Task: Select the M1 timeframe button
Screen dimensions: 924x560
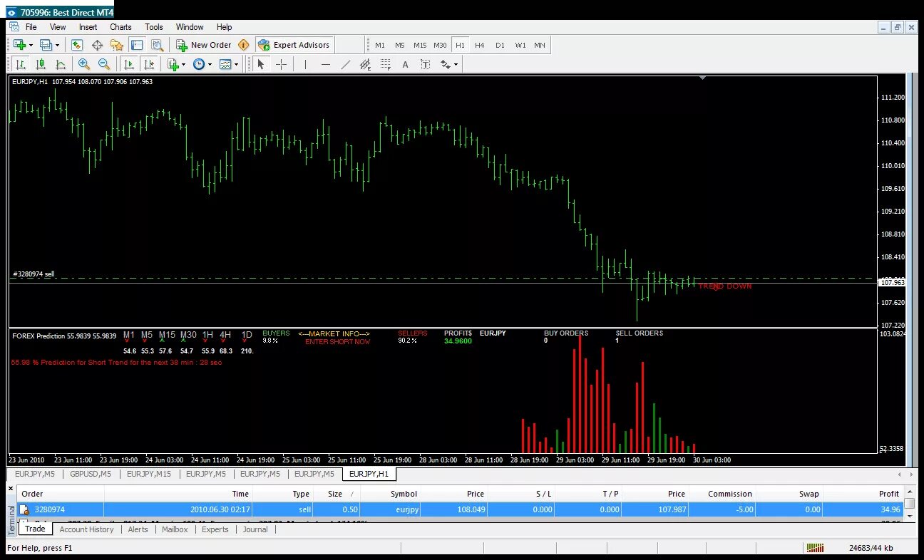Action: coord(380,45)
